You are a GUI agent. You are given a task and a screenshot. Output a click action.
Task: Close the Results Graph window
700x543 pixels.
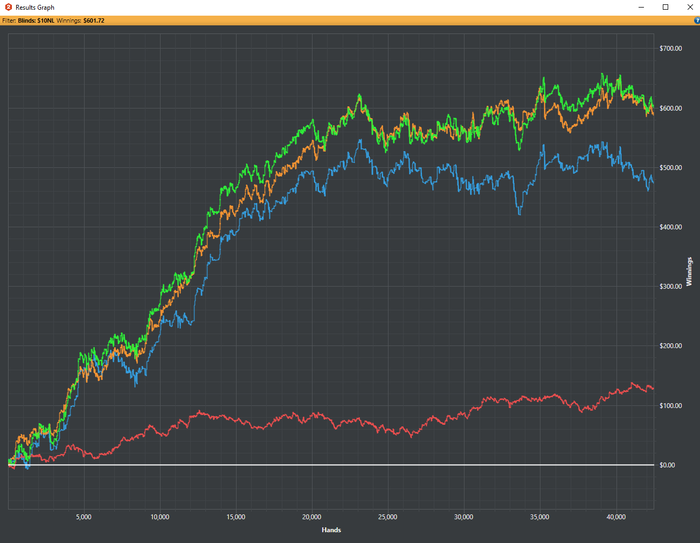coord(689,7)
